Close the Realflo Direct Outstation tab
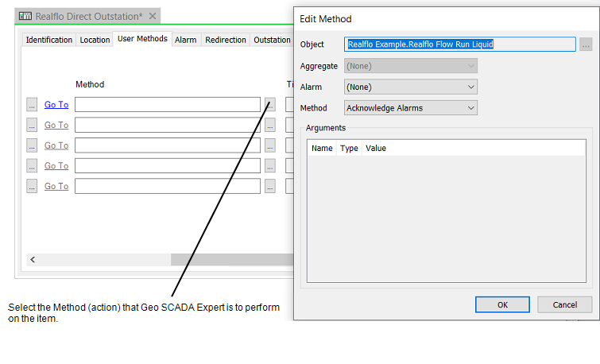 click(x=153, y=16)
